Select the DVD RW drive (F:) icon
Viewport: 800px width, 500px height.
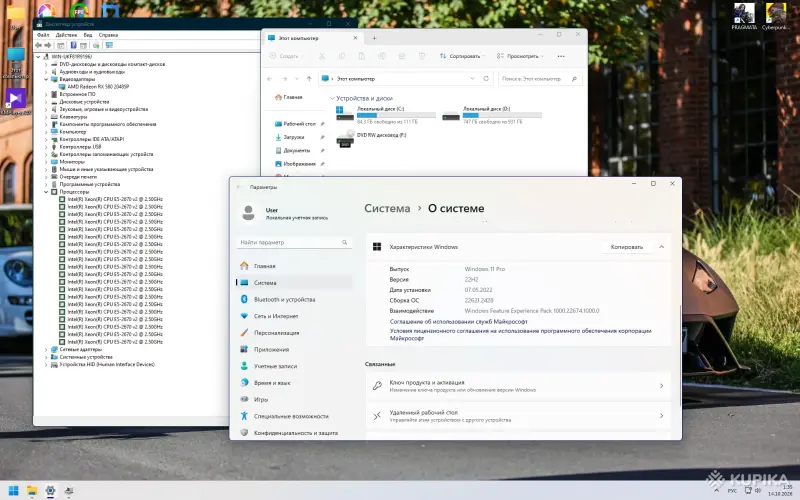pyautogui.click(x=345, y=138)
